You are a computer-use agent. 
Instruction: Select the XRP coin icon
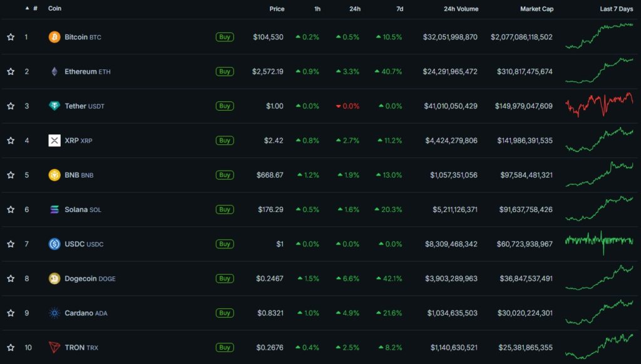[x=55, y=140]
